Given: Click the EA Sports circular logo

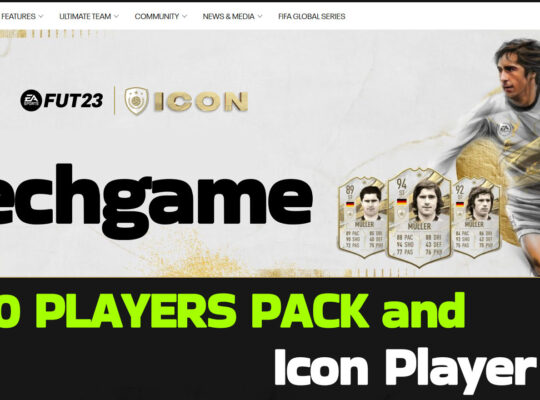Looking at the screenshot, I should pyautogui.click(x=31, y=101).
